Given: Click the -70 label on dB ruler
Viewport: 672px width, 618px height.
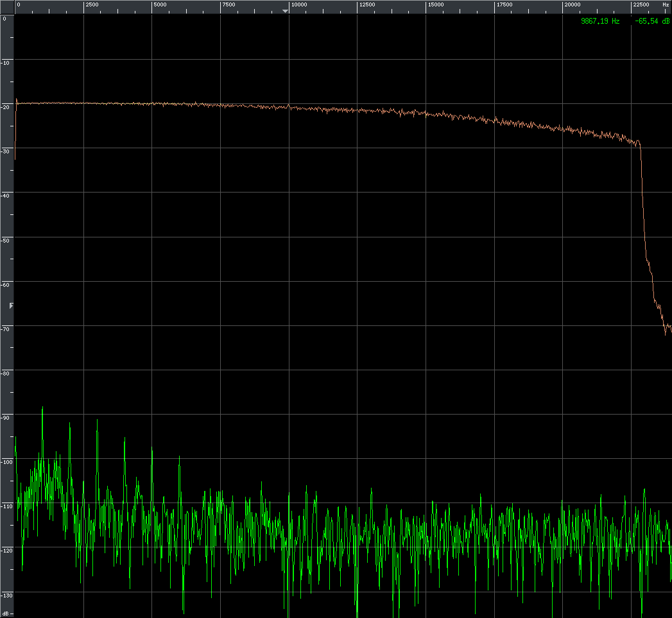Looking at the screenshot, I should pos(5,329).
